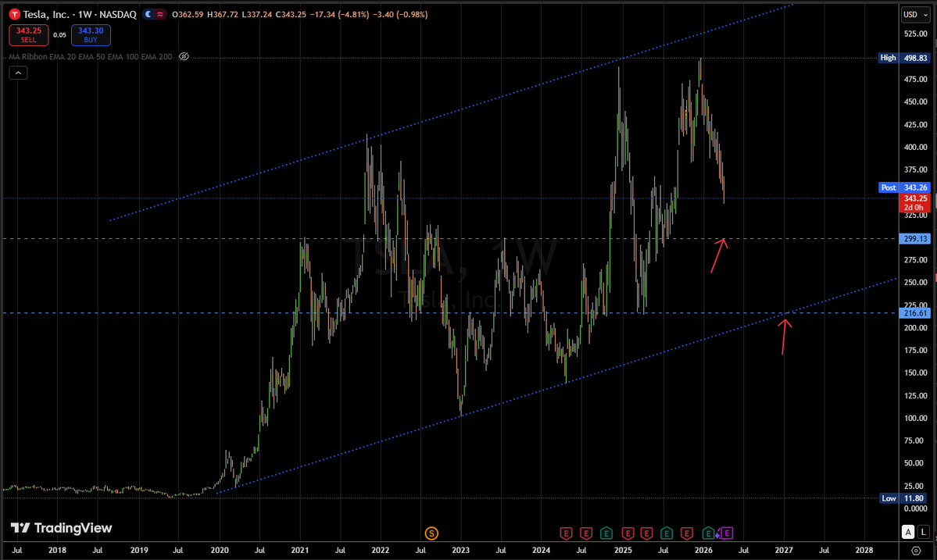Click the BUY 343.30 button
937x560 pixels.
[x=91, y=34]
